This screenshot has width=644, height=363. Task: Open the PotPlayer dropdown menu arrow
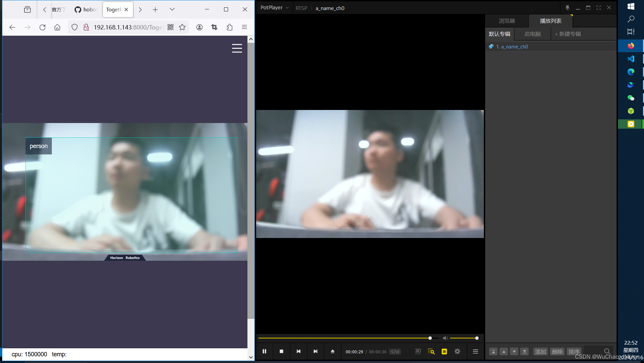pos(287,7)
